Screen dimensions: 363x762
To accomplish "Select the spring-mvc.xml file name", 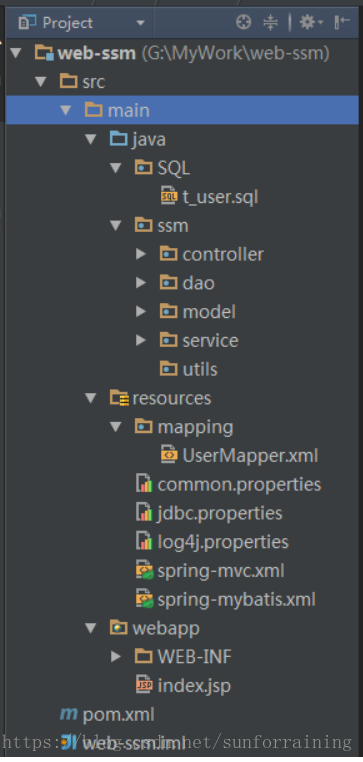I will pos(221,571).
